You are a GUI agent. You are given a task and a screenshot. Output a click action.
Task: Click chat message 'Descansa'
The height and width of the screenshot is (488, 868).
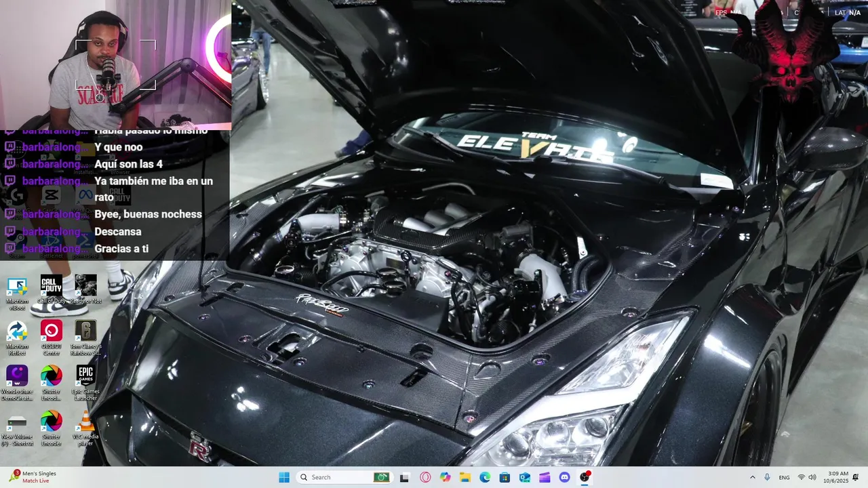[x=118, y=232]
